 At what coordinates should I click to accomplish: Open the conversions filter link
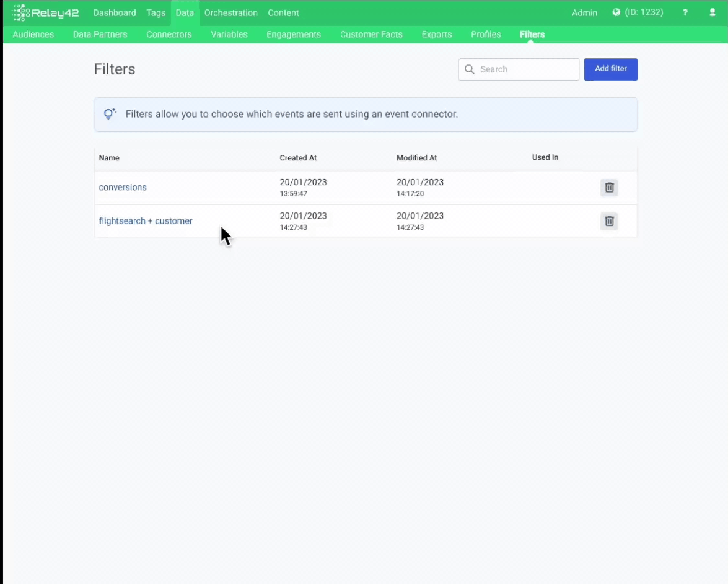tap(122, 187)
